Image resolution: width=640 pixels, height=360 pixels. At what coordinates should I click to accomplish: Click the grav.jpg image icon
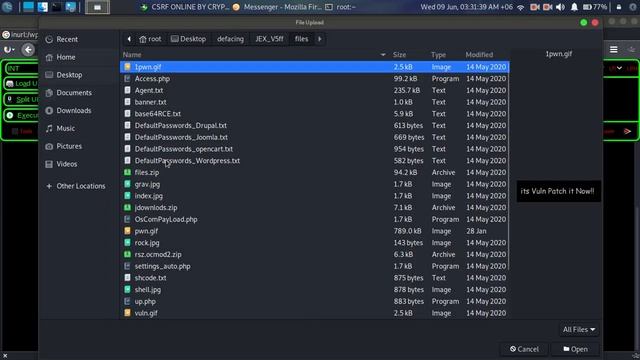127,184
